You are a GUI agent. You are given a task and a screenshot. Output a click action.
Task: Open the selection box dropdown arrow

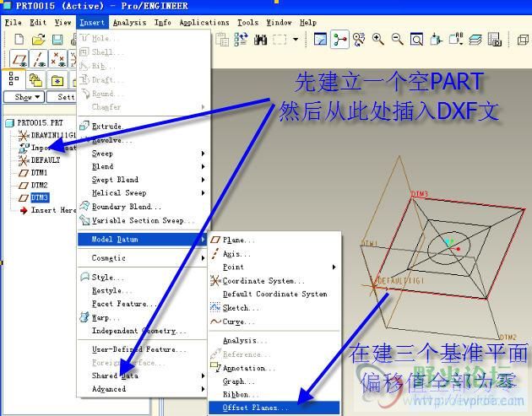296,40
